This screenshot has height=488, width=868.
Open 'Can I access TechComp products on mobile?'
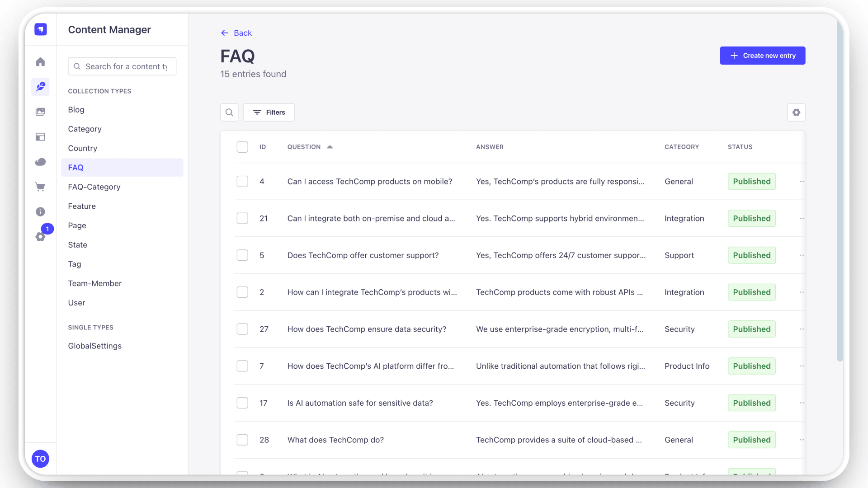point(369,182)
